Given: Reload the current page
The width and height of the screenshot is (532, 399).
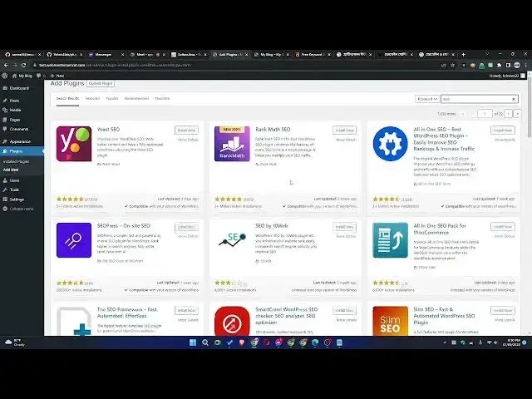Looking at the screenshot, I should pyautogui.click(x=23, y=65).
